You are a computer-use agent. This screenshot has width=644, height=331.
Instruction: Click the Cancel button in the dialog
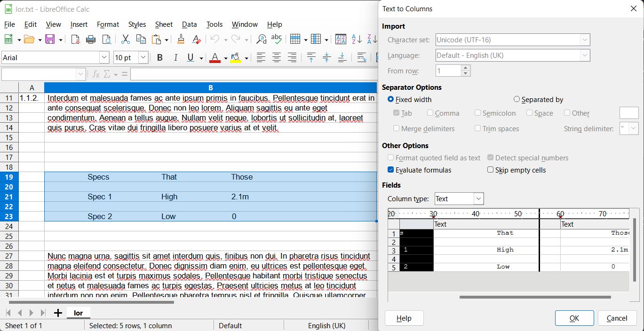click(617, 318)
